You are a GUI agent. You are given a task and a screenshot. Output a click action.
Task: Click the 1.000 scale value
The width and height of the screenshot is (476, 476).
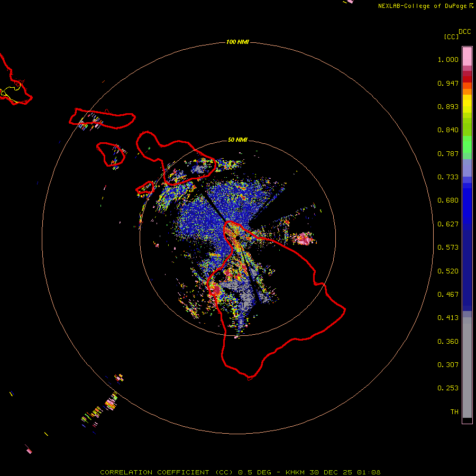coord(448,59)
